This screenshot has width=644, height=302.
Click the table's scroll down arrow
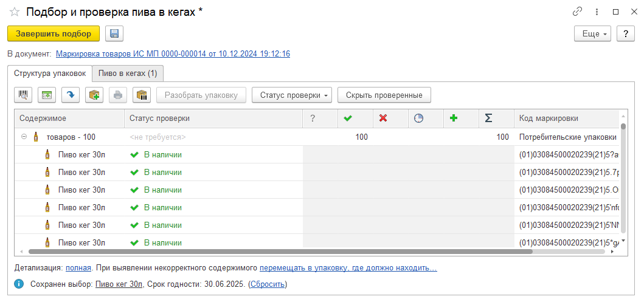click(x=623, y=241)
